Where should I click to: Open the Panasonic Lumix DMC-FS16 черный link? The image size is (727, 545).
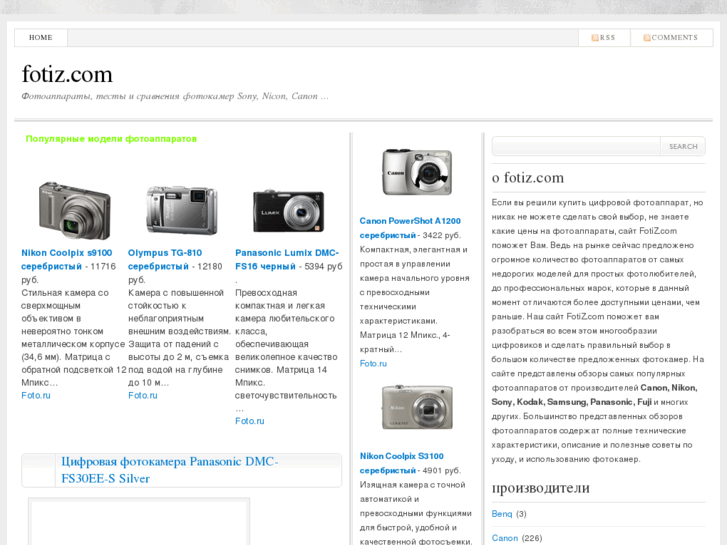[287, 259]
